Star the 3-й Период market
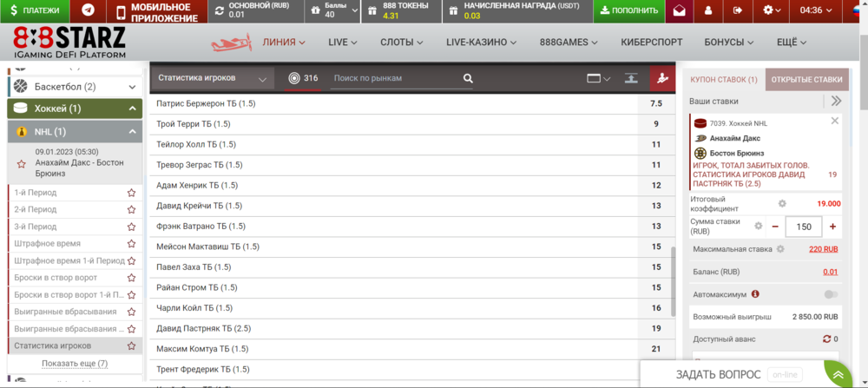This screenshot has height=388, width=868. 131,227
